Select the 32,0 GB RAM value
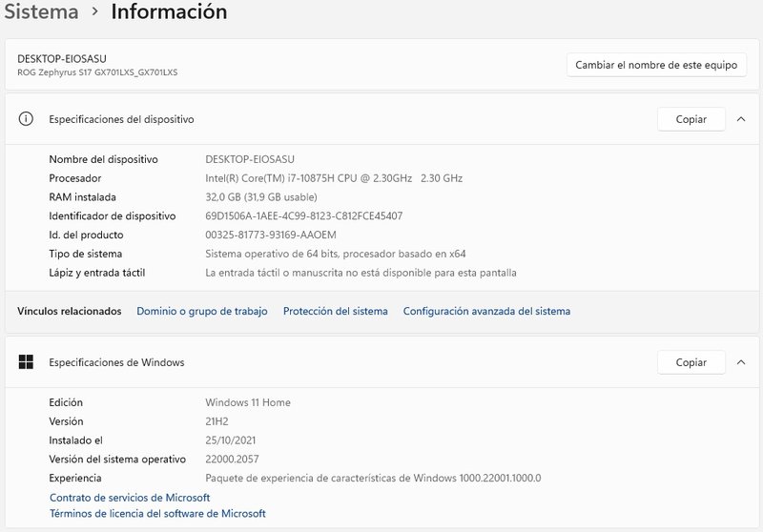The image size is (763, 532). (261, 197)
